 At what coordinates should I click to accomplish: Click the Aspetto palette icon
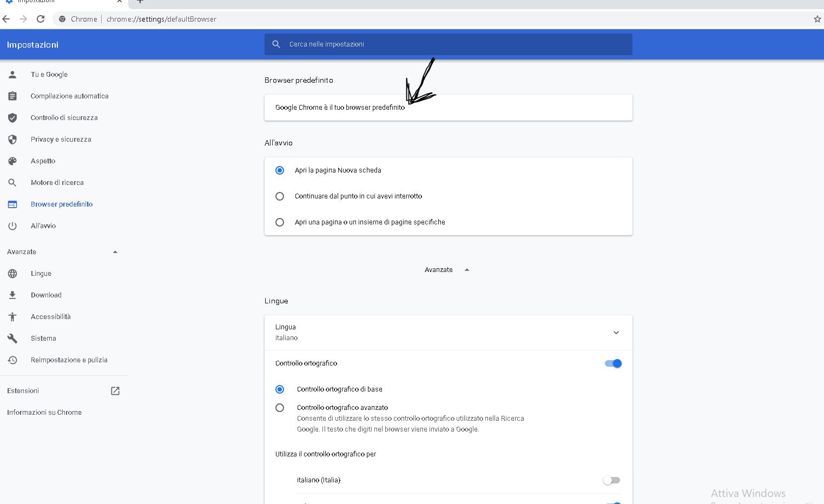click(x=12, y=161)
